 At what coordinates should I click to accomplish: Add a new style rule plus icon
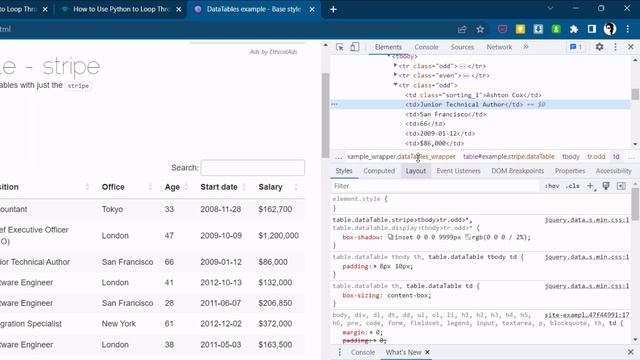(x=590, y=186)
